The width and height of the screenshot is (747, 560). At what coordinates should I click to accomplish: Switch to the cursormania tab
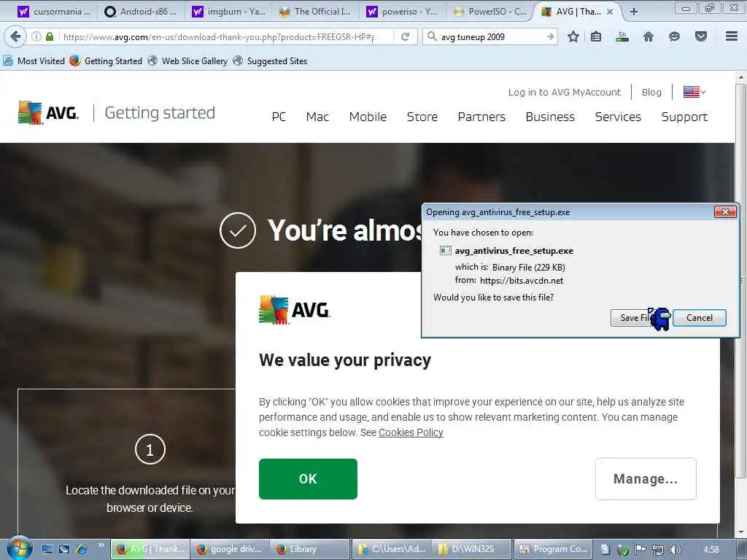53,12
